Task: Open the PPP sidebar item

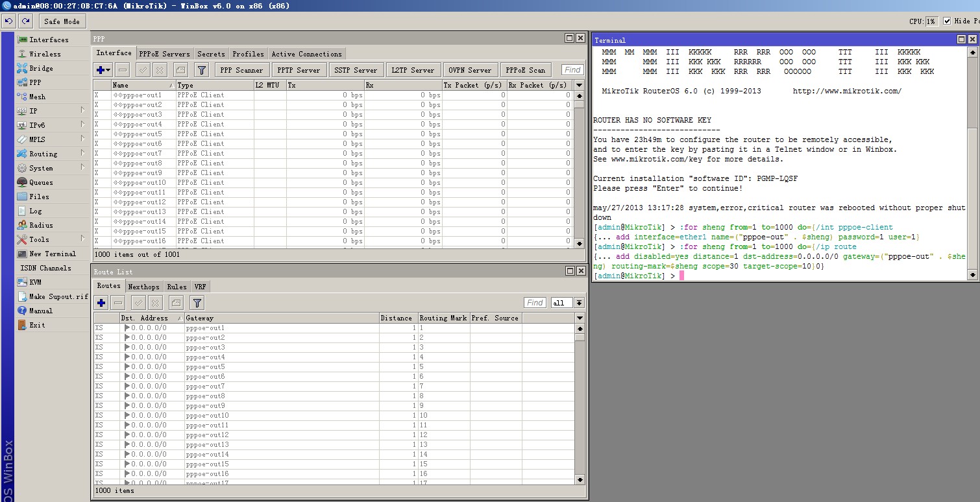Action: pos(35,82)
